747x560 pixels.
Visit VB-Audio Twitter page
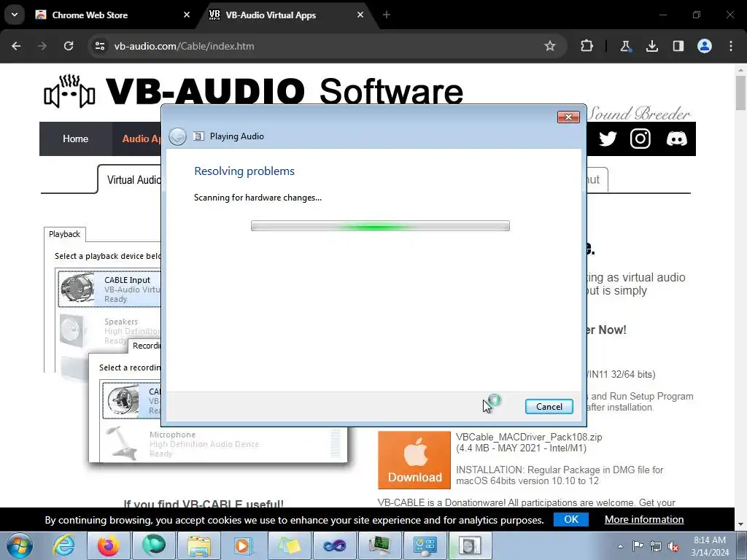tap(608, 139)
